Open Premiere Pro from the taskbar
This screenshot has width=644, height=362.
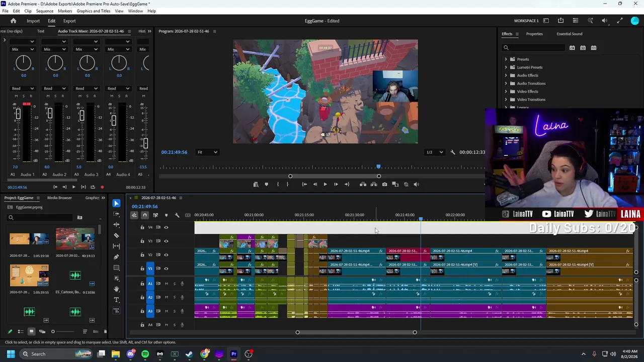[233, 354]
